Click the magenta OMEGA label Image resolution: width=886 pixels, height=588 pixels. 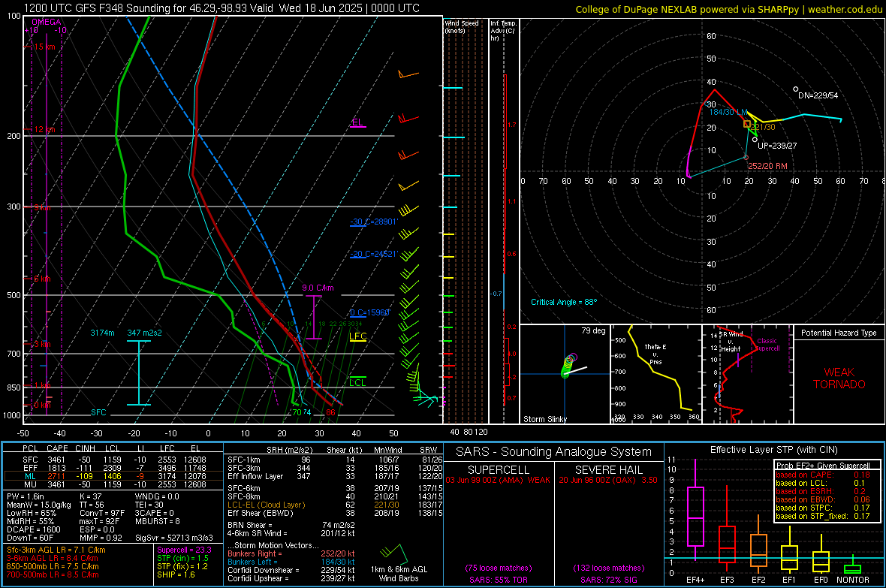pos(47,22)
